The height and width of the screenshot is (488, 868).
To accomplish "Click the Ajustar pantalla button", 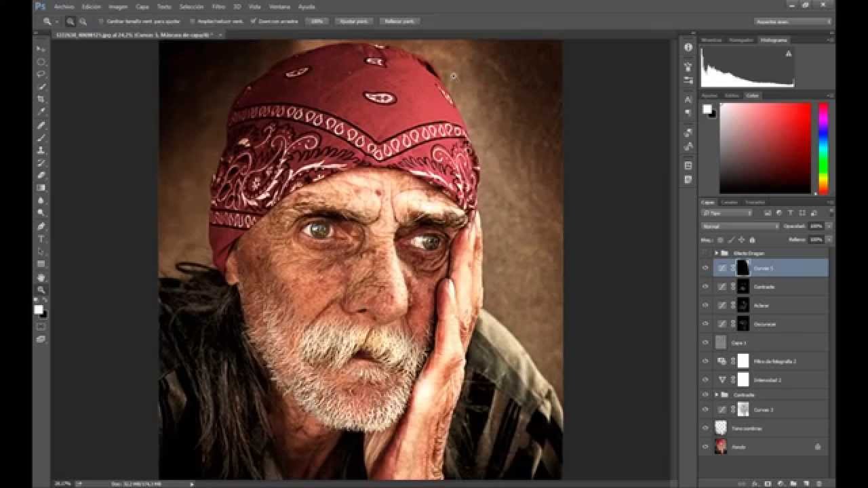I will [354, 21].
